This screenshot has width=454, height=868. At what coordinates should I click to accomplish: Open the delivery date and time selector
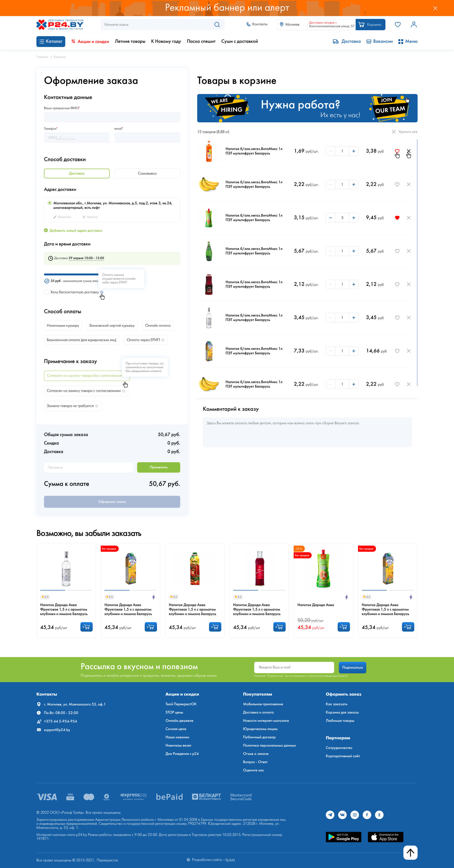[x=86, y=258]
